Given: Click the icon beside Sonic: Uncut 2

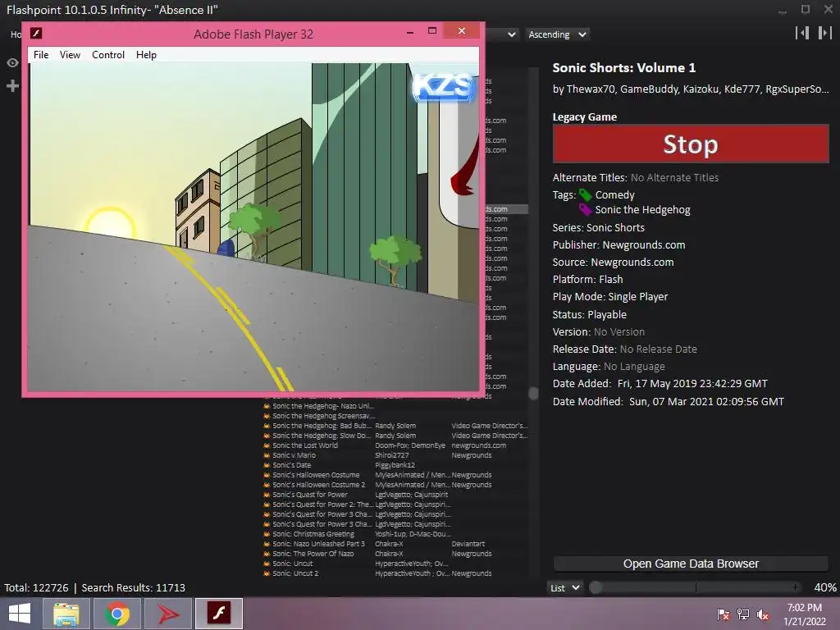Looking at the screenshot, I should point(267,573).
